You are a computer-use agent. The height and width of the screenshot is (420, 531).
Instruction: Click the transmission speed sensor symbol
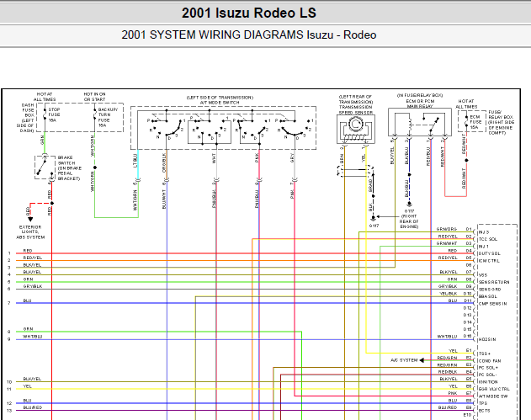click(356, 129)
